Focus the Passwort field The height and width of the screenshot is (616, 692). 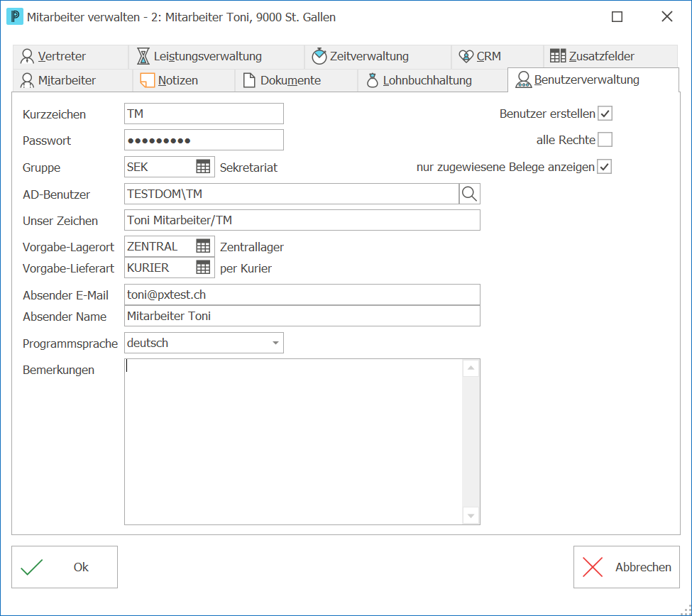[204, 141]
